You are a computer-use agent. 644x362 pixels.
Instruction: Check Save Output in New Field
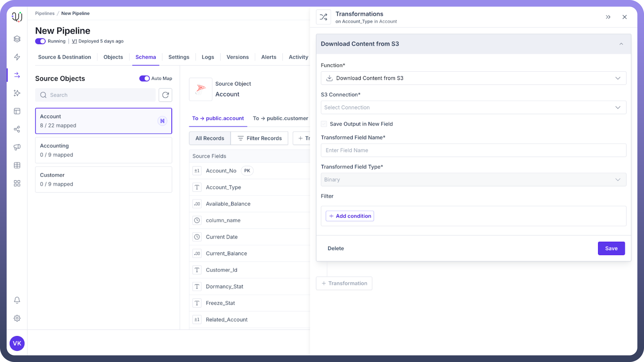coord(324,124)
